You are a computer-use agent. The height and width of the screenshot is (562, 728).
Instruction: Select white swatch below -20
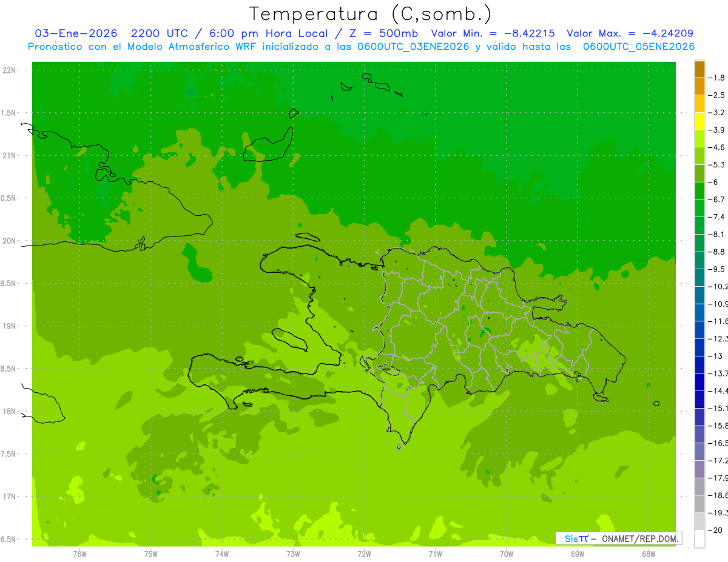pyautogui.click(x=699, y=538)
